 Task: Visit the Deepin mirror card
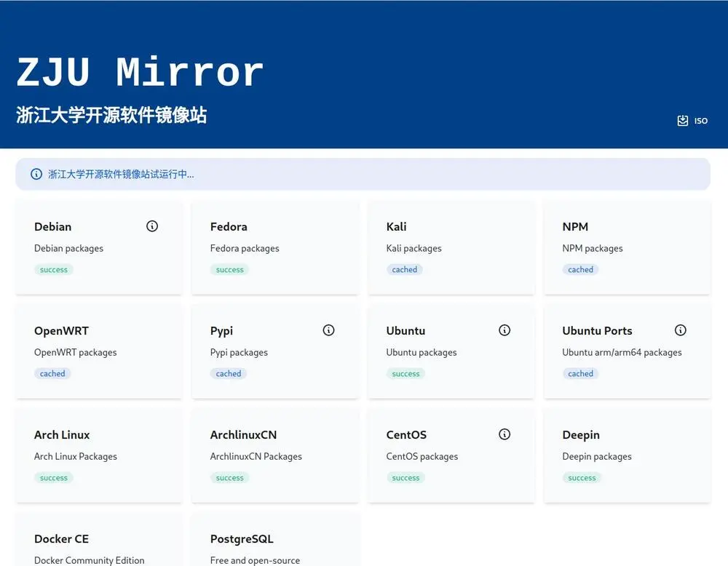(581, 435)
